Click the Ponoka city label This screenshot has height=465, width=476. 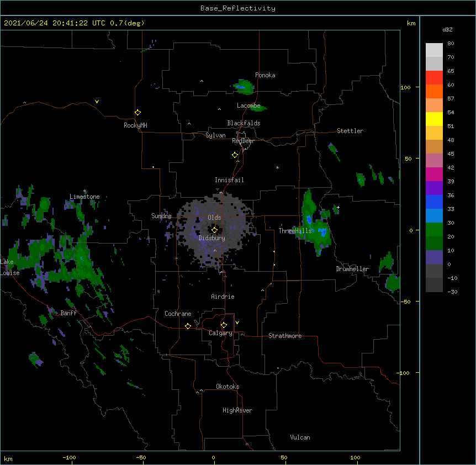(265, 75)
